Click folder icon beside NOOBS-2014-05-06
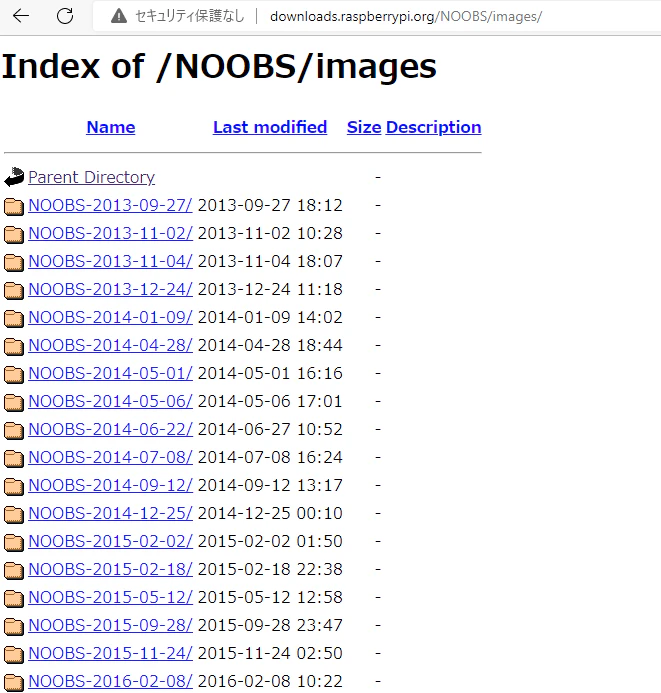 click(x=14, y=402)
